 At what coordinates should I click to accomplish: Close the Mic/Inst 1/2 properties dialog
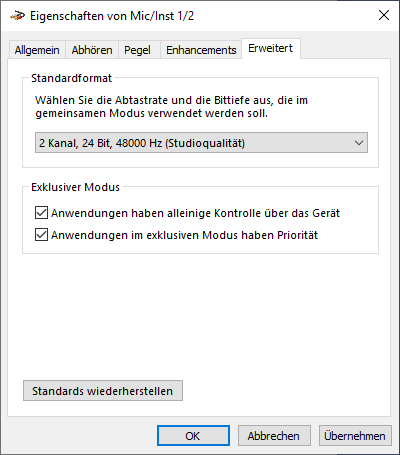point(384,15)
